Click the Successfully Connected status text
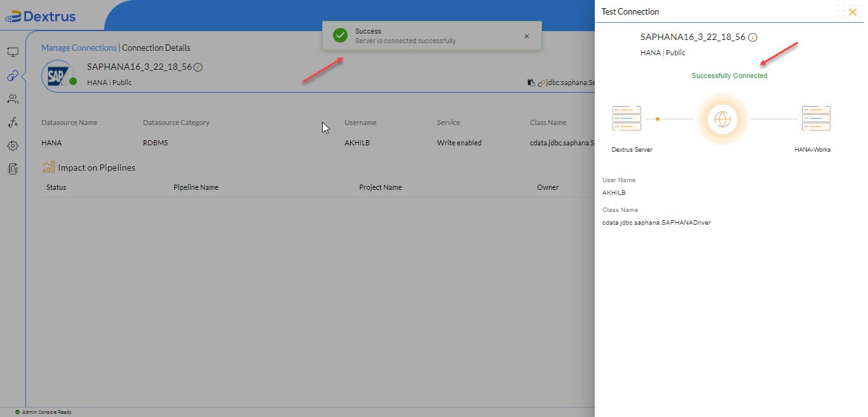868x417 pixels. click(x=729, y=76)
